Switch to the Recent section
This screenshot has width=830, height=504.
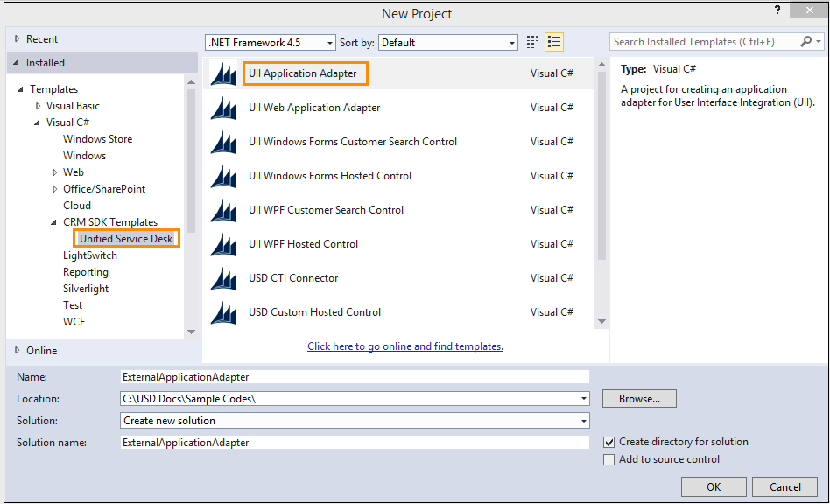point(39,38)
